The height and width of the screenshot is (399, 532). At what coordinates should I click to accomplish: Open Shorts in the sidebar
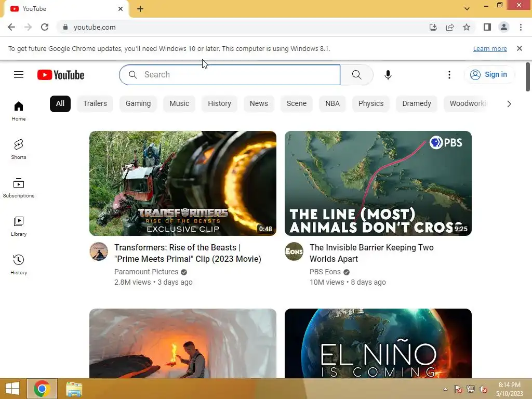pos(19,149)
